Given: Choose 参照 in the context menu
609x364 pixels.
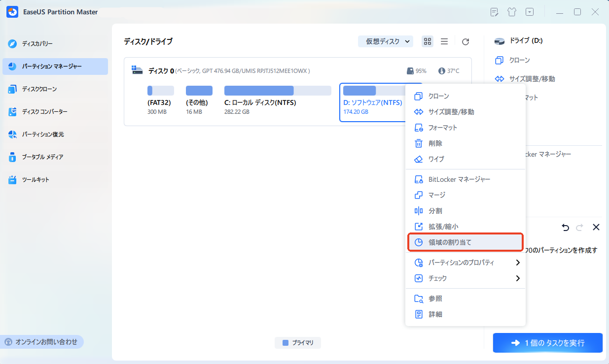Looking at the screenshot, I should [465, 298].
